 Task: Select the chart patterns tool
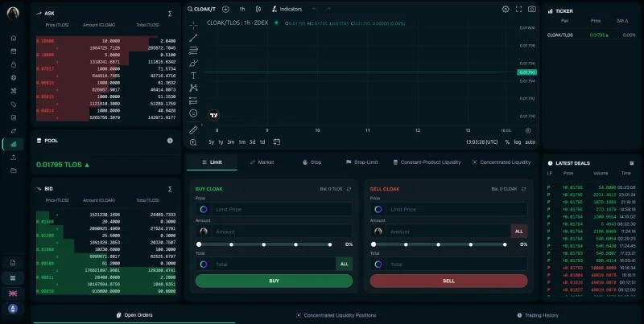click(193, 88)
